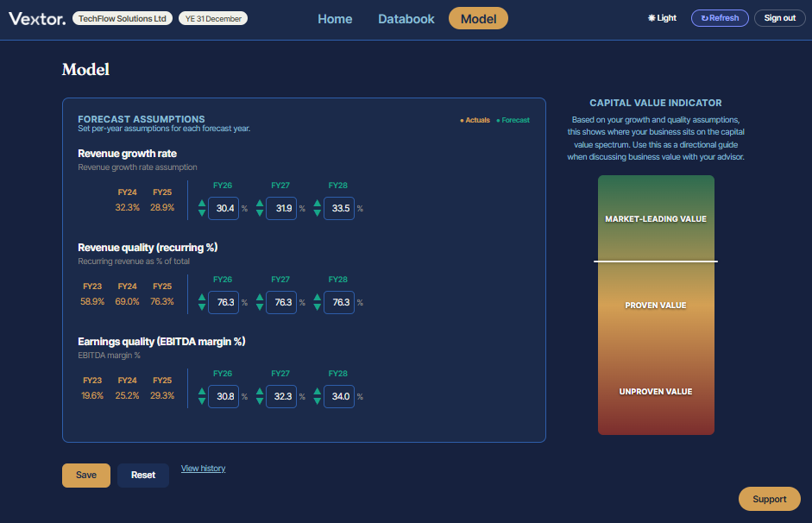
Task: Increase FY26 EBITDA margin with up arrow
Action: (202, 392)
